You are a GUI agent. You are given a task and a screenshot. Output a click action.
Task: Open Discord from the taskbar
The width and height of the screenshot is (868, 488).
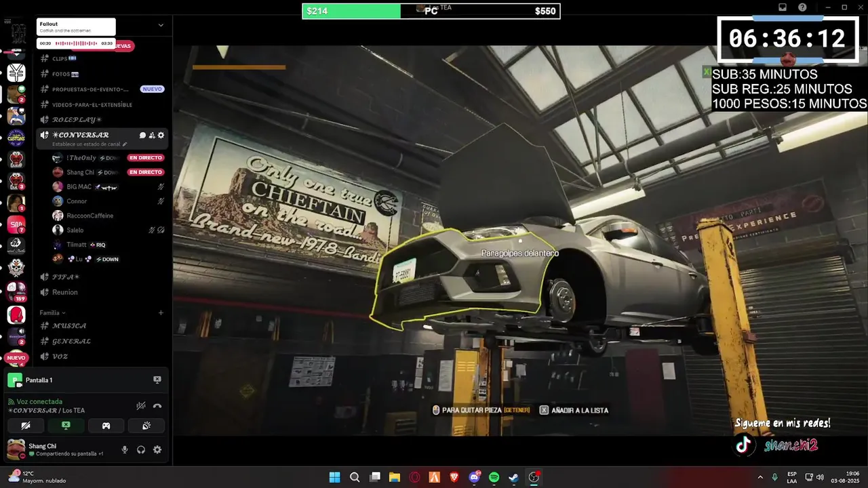pyautogui.click(x=474, y=477)
